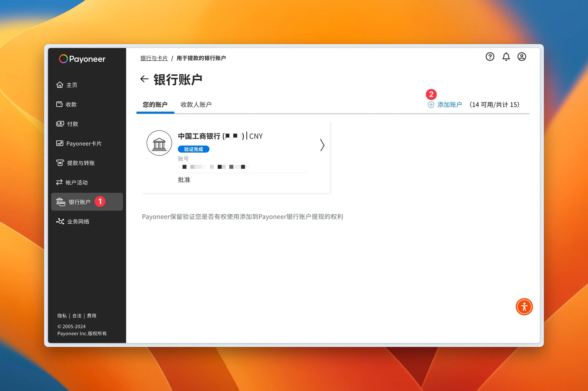588x391 pixels.
Task: Click the Payoneer保留验证 notice text
Action: tap(242, 217)
